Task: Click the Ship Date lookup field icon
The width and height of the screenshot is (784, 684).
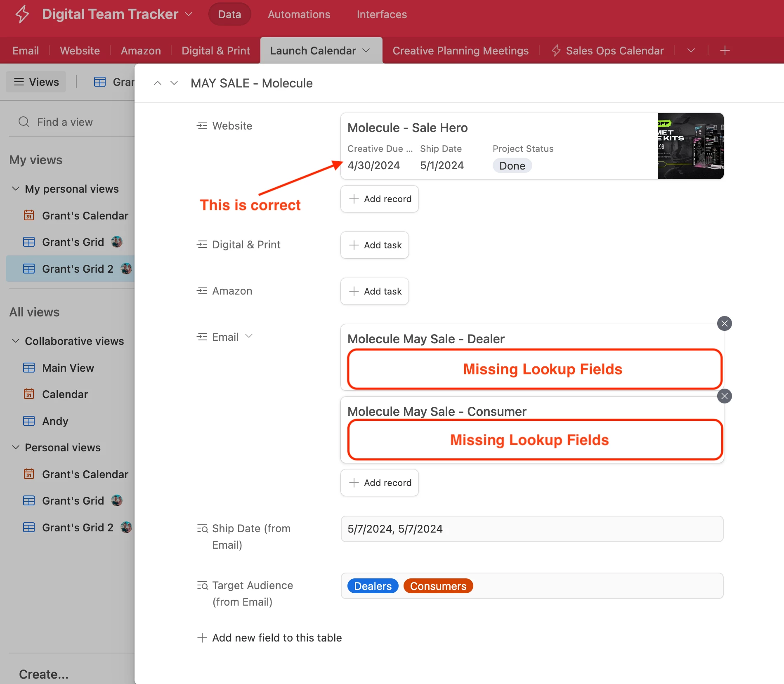Action: (202, 528)
